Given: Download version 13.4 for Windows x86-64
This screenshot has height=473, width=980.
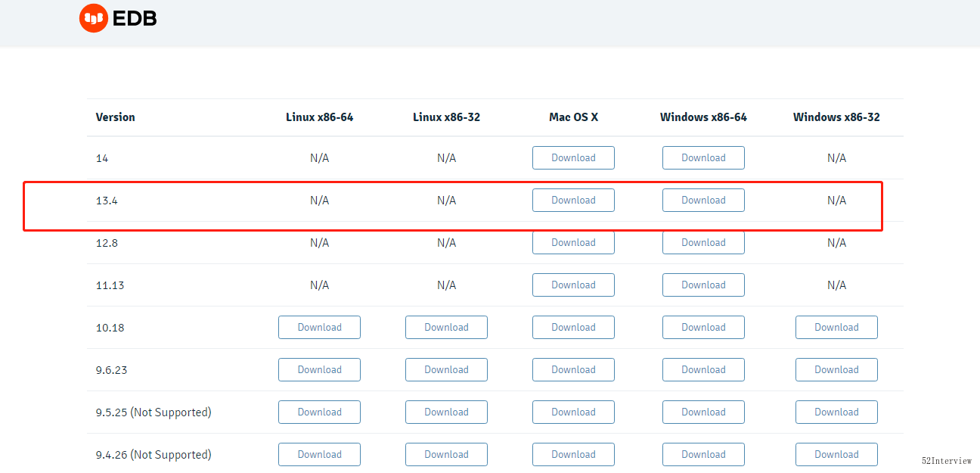Looking at the screenshot, I should (x=703, y=201).
